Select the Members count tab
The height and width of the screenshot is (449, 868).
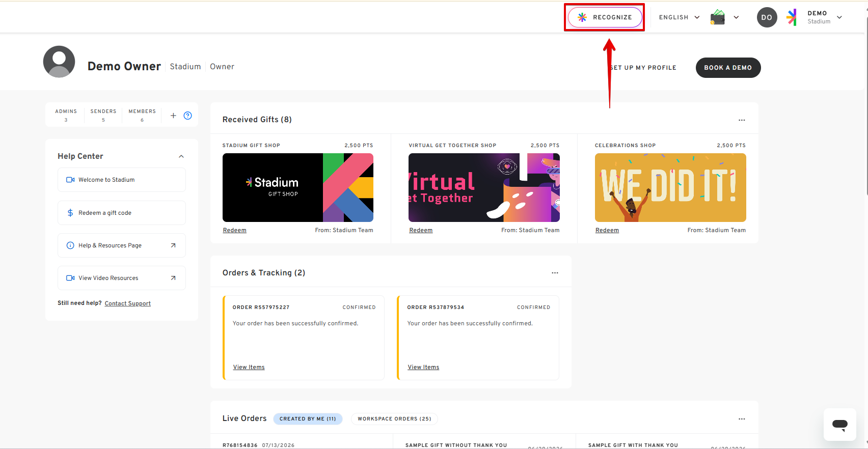142,115
